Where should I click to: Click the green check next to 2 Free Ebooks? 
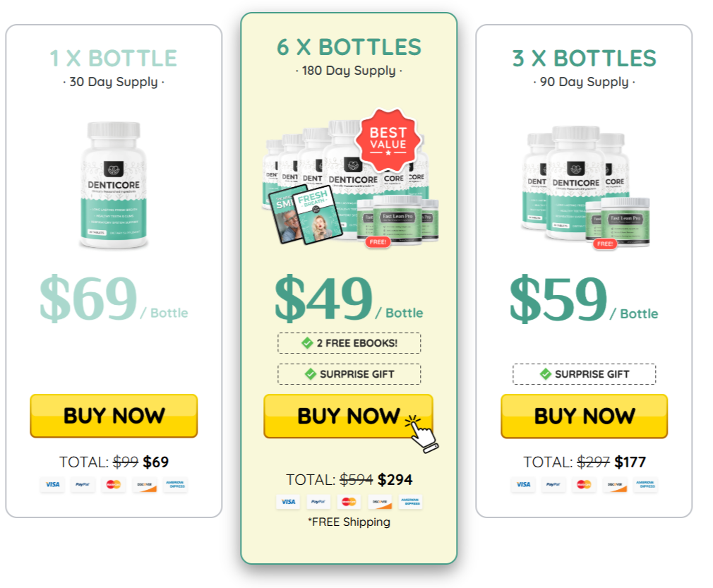point(307,343)
